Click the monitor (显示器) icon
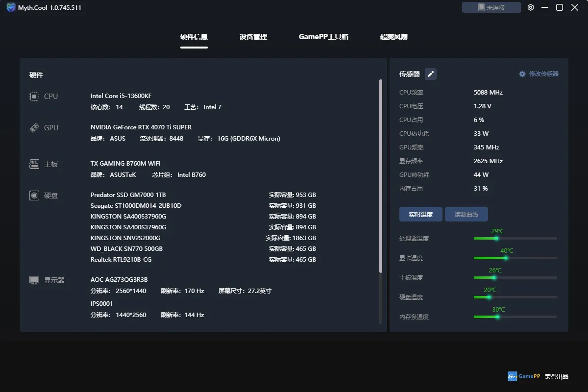 [x=34, y=280]
